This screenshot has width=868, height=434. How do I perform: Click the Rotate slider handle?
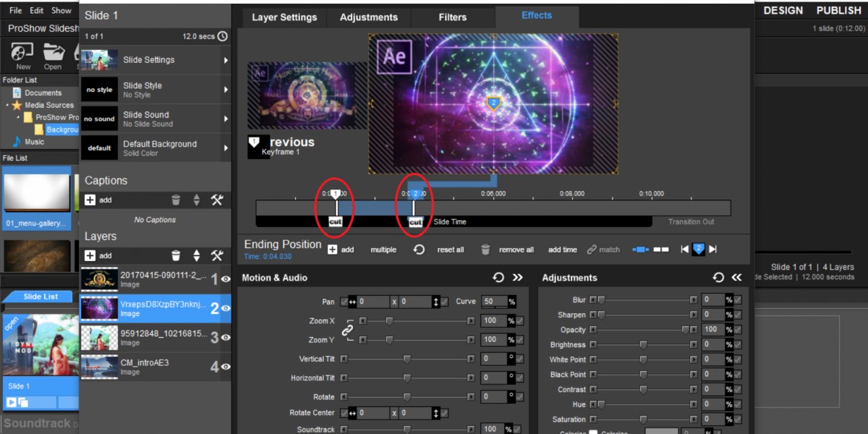tap(407, 397)
